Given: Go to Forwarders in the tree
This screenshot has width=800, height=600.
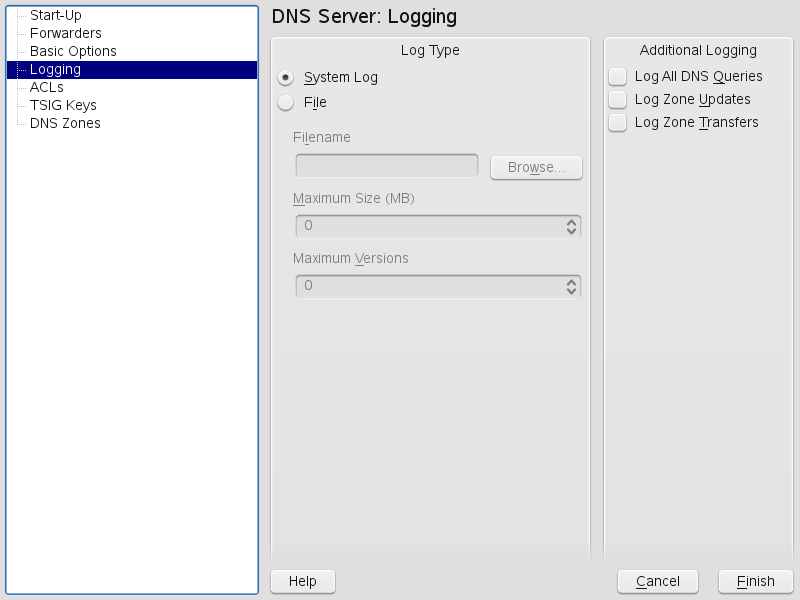Looking at the screenshot, I should point(66,34).
